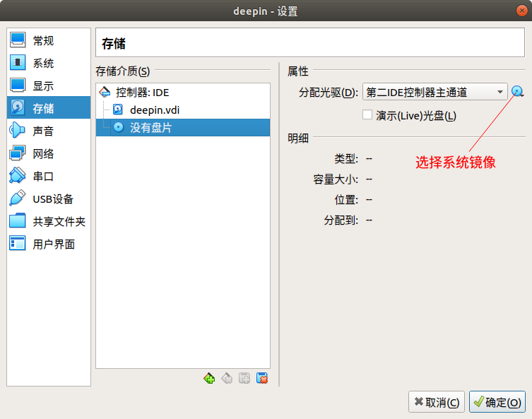Switch to 系统 settings page
The height and width of the screenshot is (419, 532).
click(x=49, y=63)
